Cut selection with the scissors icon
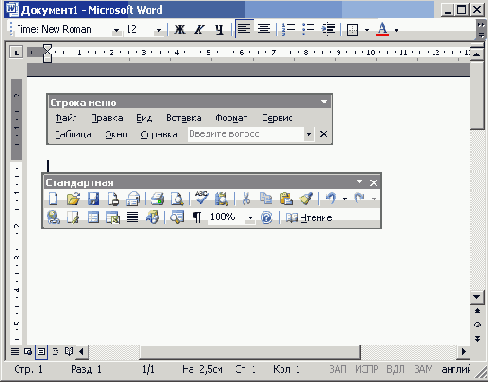The image size is (488, 382). tap(246, 199)
